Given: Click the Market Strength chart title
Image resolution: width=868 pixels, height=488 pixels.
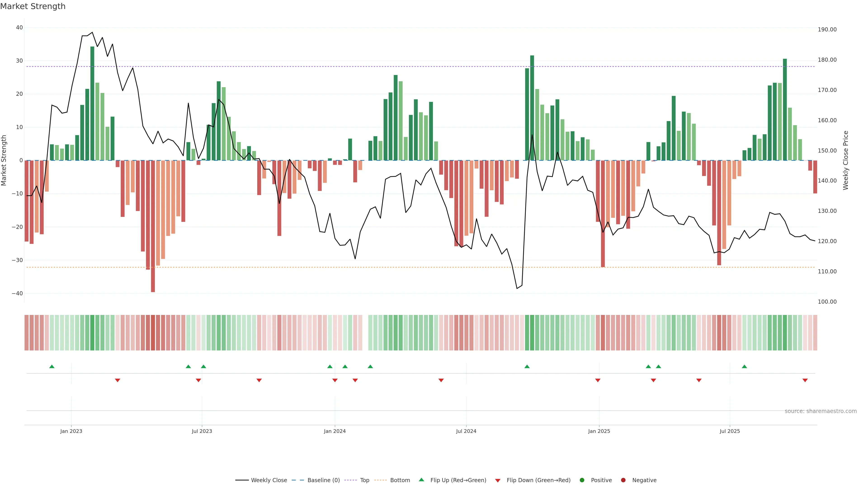Looking at the screenshot, I should [x=33, y=6].
